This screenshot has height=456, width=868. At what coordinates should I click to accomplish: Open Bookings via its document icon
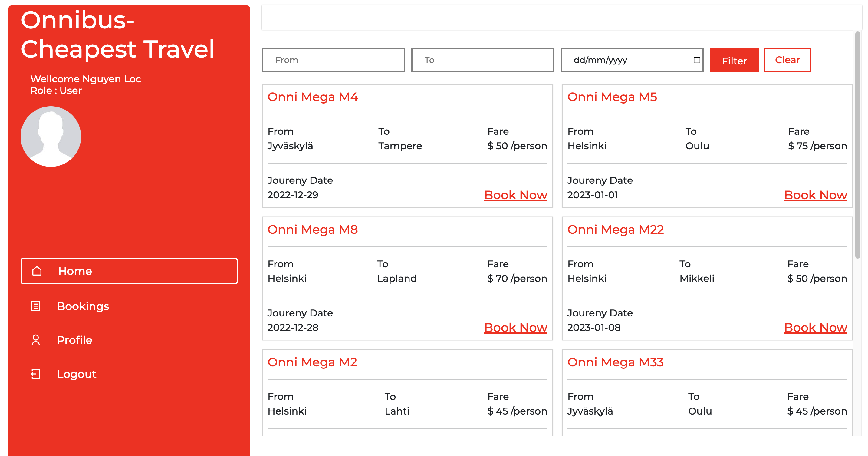coord(35,306)
